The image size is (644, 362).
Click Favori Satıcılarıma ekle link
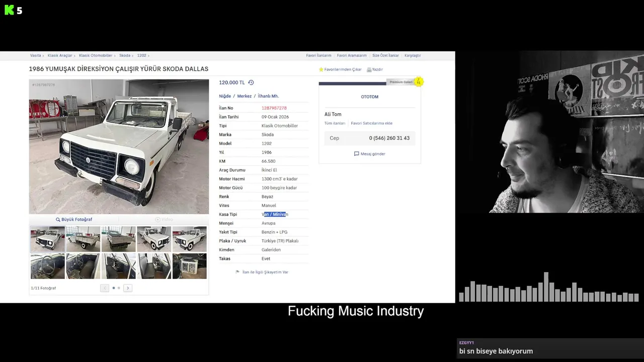[x=372, y=123]
